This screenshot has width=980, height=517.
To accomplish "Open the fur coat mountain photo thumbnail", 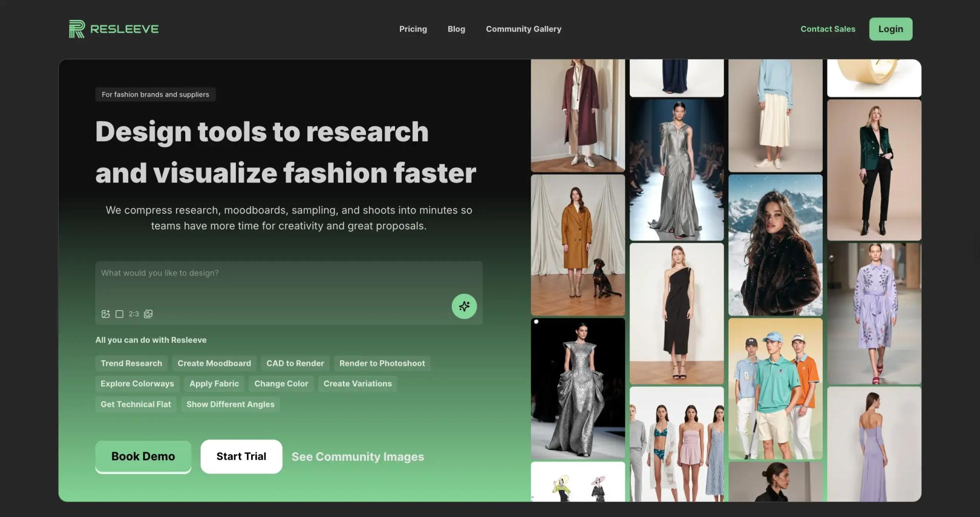I will pos(775,245).
